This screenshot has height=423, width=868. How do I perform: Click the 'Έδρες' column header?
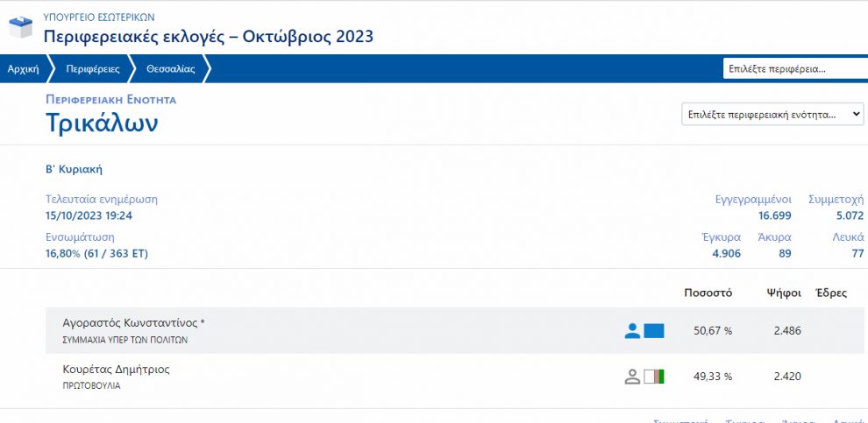(831, 293)
